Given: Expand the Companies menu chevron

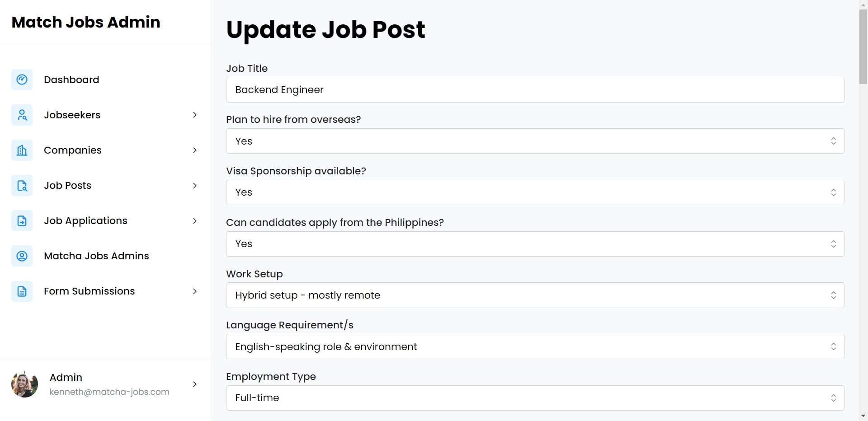Looking at the screenshot, I should [195, 150].
